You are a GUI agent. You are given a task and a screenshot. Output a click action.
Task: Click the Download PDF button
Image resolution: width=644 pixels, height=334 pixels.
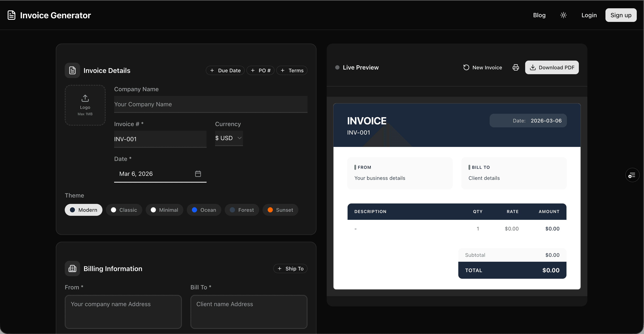[x=552, y=67]
